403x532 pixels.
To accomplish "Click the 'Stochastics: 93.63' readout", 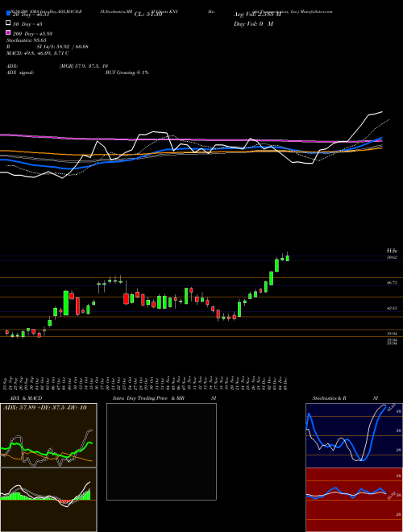I will coord(27,40).
